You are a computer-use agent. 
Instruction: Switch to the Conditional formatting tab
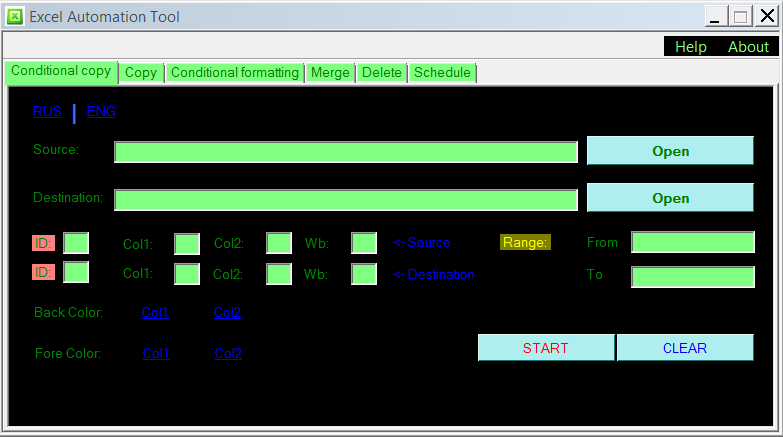click(235, 73)
